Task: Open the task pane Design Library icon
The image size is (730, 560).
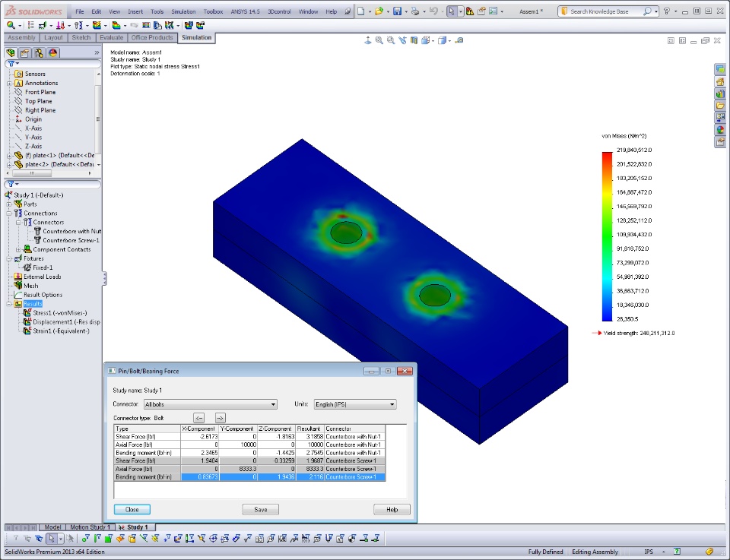Action: tap(720, 93)
